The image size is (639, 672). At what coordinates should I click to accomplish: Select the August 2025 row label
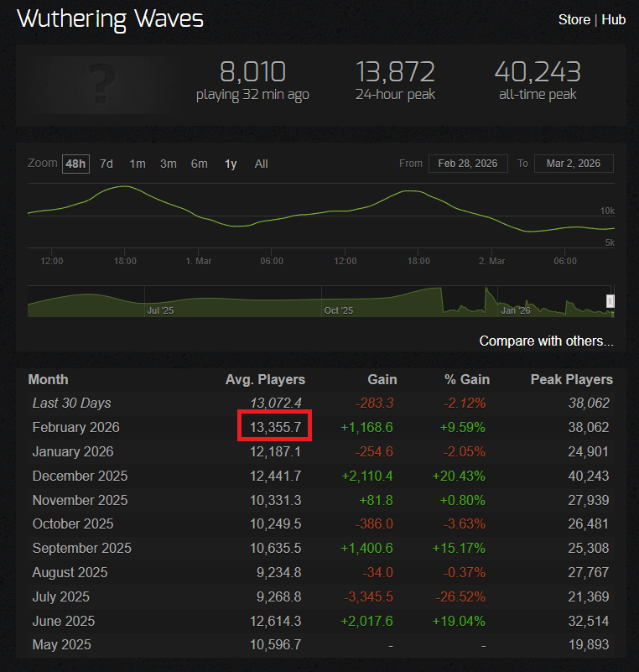coord(70,572)
